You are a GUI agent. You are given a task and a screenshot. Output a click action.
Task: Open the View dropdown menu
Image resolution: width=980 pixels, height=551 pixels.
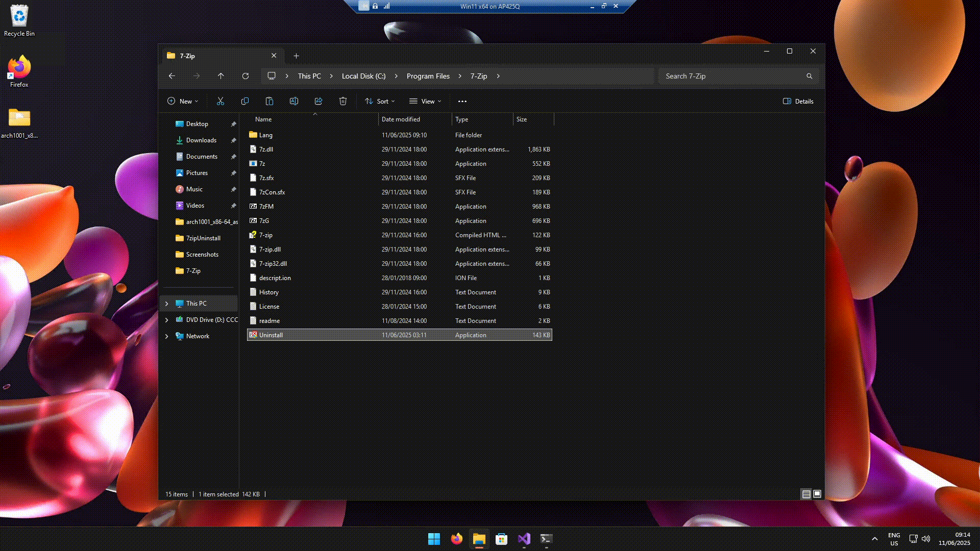425,101
